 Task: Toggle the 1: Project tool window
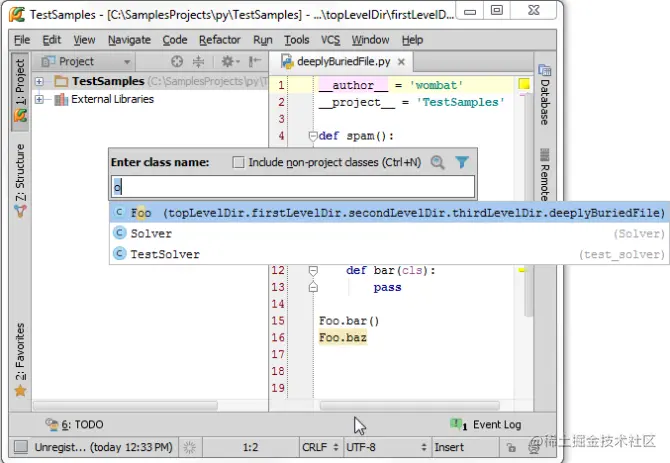coord(20,91)
